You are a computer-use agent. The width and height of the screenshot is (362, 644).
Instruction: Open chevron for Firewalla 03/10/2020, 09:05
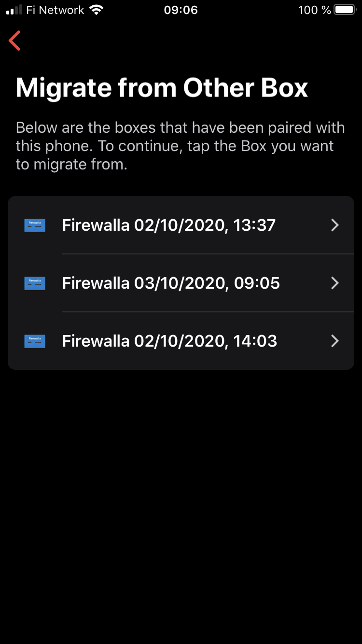pyautogui.click(x=335, y=283)
